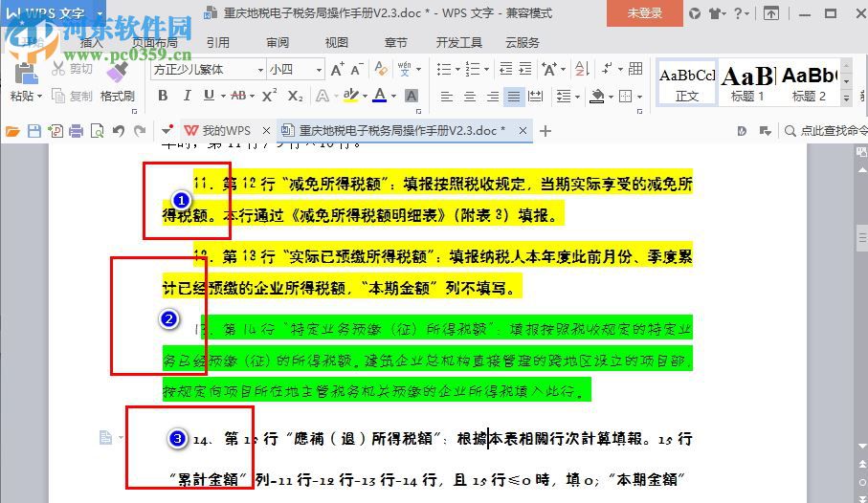Toggle justify alignment
The image size is (868, 503).
pyautogui.click(x=514, y=97)
